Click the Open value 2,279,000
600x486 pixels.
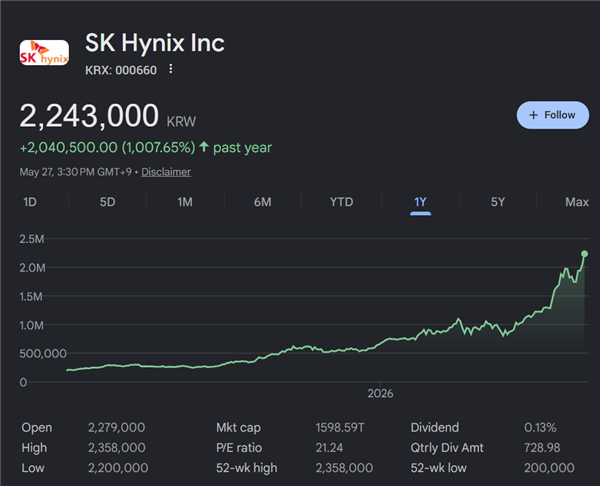click(117, 427)
